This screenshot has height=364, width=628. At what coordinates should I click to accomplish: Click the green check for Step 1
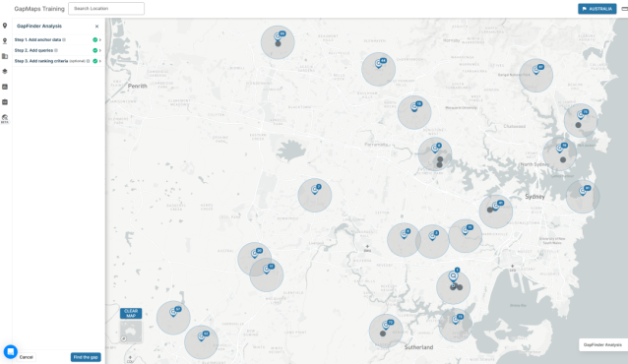pyautogui.click(x=94, y=39)
